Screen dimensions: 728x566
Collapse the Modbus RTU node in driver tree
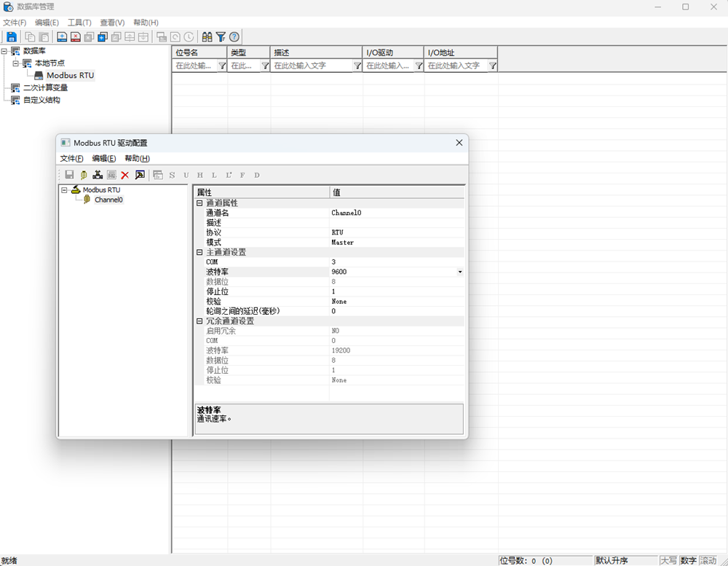(x=65, y=190)
